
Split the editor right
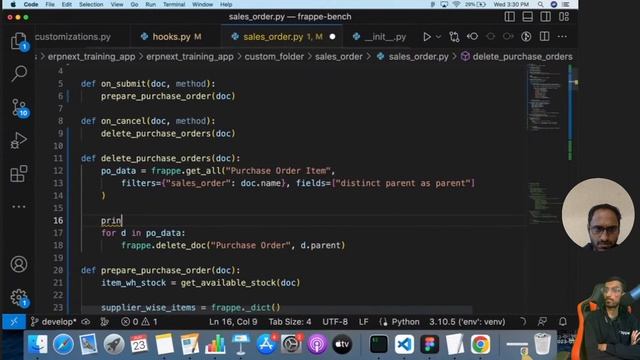coord(544,37)
